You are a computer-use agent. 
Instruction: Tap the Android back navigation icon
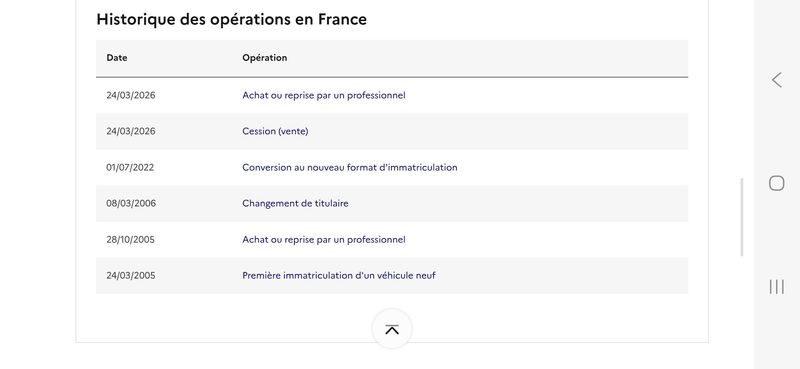tap(777, 80)
